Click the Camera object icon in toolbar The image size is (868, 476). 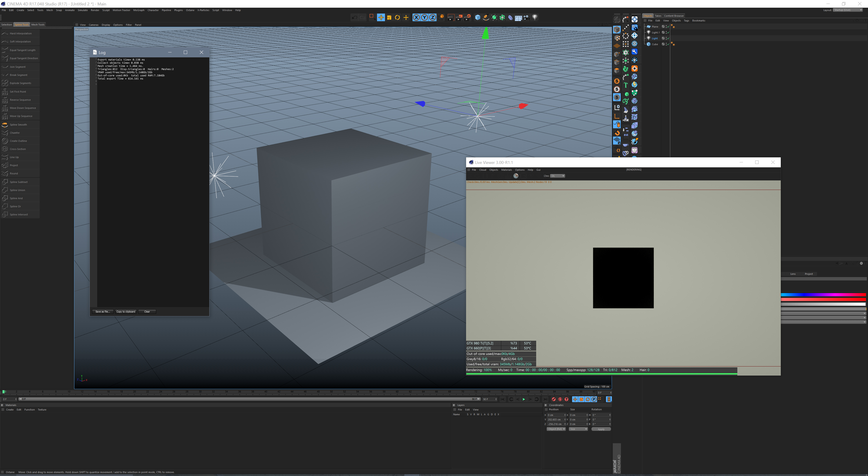tap(526, 18)
